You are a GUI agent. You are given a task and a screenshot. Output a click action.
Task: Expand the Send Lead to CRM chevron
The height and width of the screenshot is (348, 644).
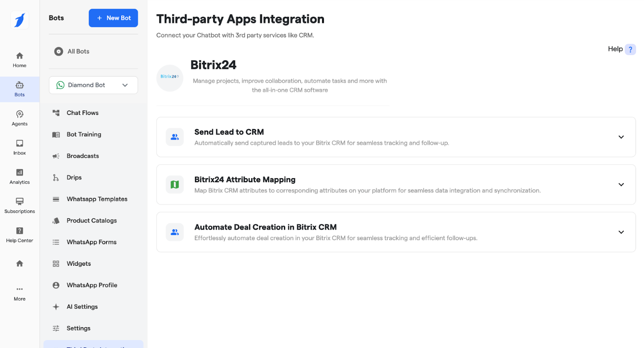[621, 137]
